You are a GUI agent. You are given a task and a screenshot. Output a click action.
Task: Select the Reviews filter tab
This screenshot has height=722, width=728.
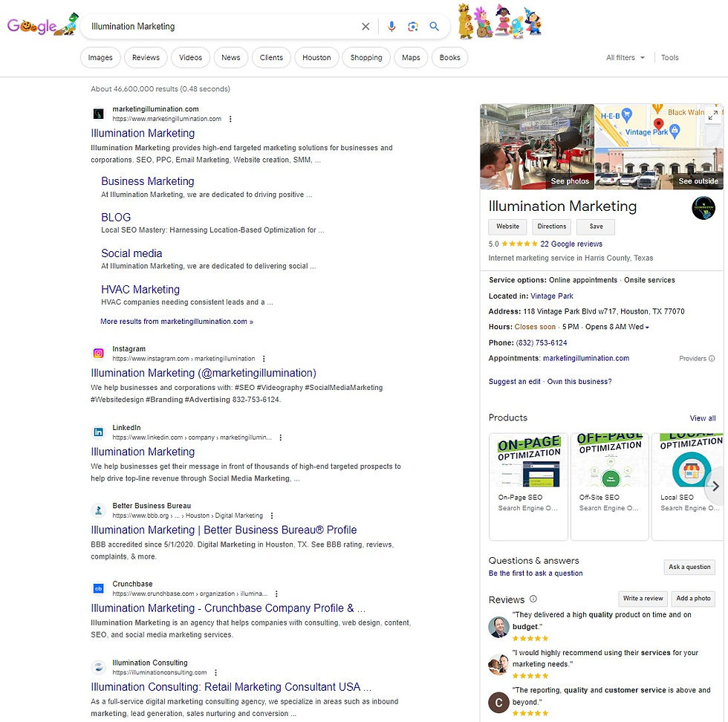(146, 58)
